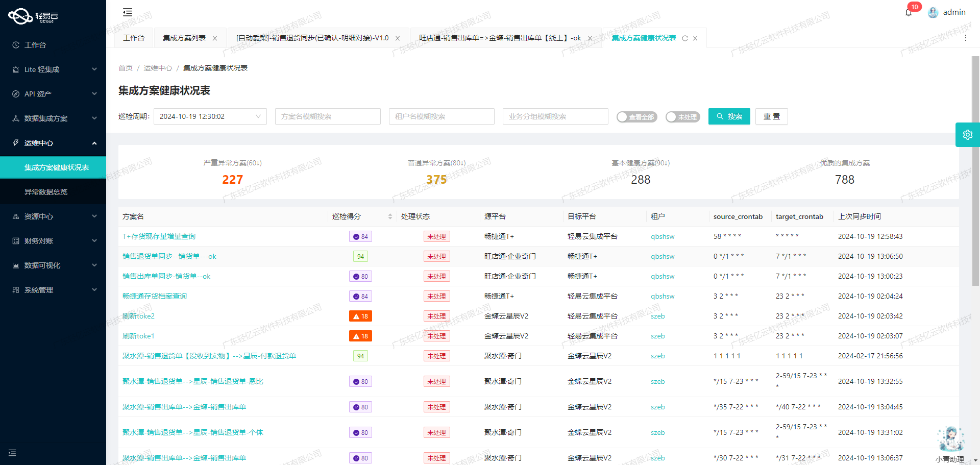Screen dimensions: 980x465
Task: Click the 搜索 search button
Action: [729, 116]
